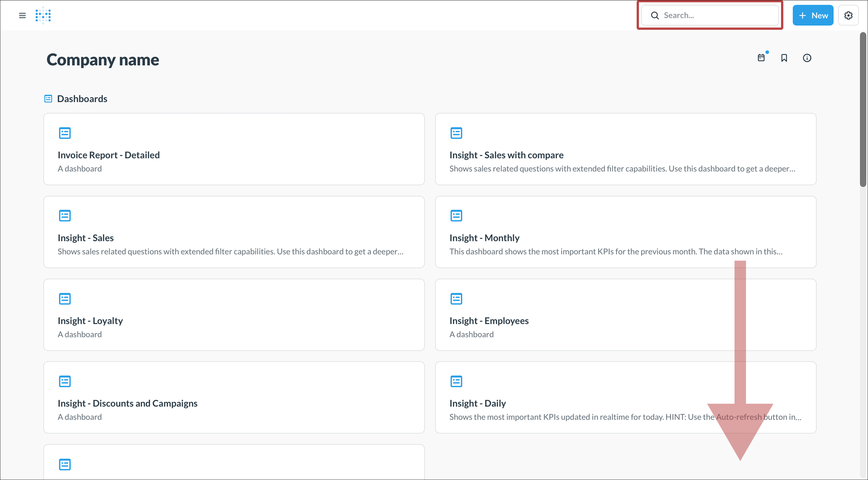The width and height of the screenshot is (868, 480).
Task: Click the calendar events icon
Action: (x=761, y=58)
